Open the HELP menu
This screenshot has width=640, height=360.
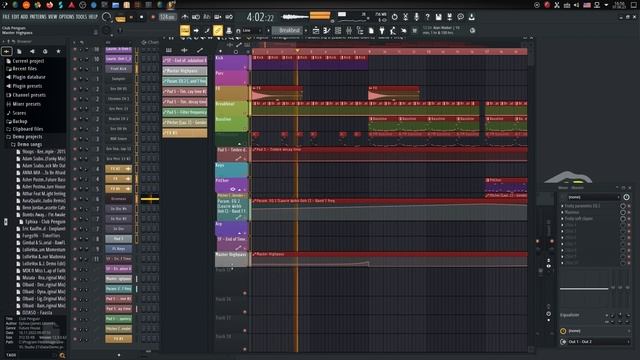93,17
